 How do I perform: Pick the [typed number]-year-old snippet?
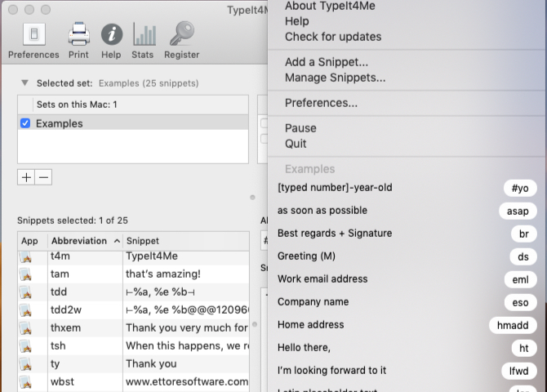407,188
